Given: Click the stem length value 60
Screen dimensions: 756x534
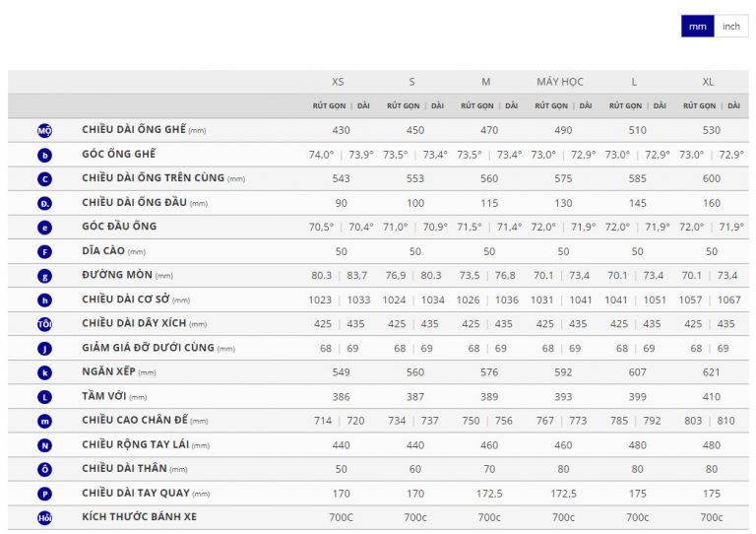Looking at the screenshot, I should click(415, 469).
